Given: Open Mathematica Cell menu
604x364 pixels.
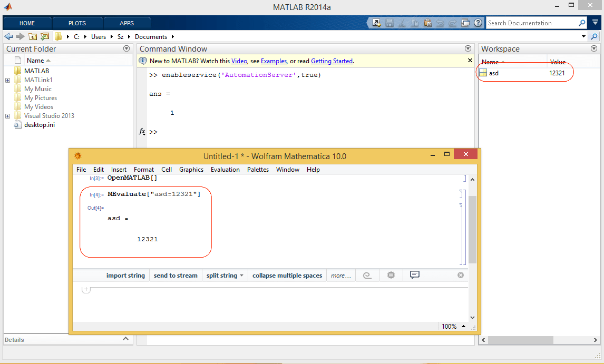Looking at the screenshot, I should [167, 170].
